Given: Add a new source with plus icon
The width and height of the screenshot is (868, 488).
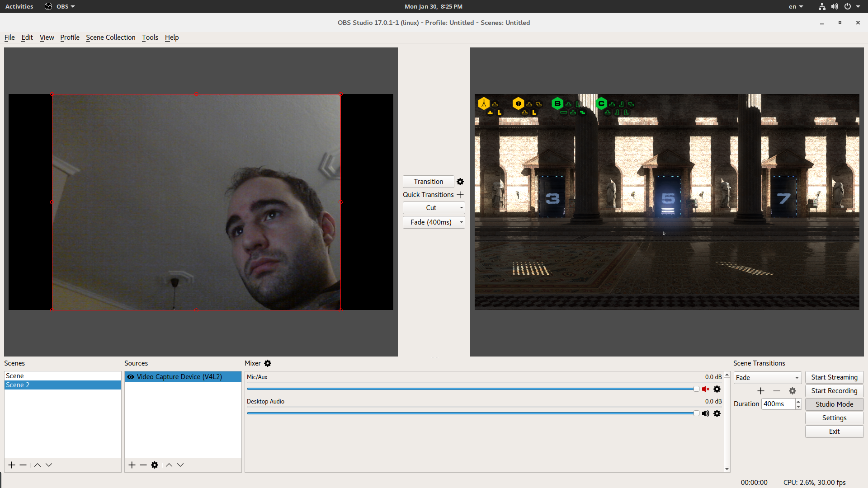Looking at the screenshot, I should 132,465.
